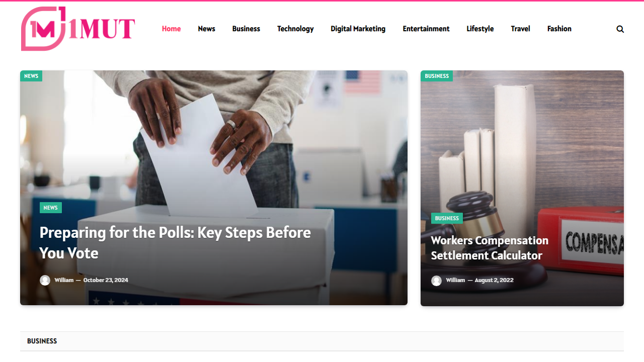Screen dimensions: 644x362
Task: Go to the News menu item
Action: 206,29
